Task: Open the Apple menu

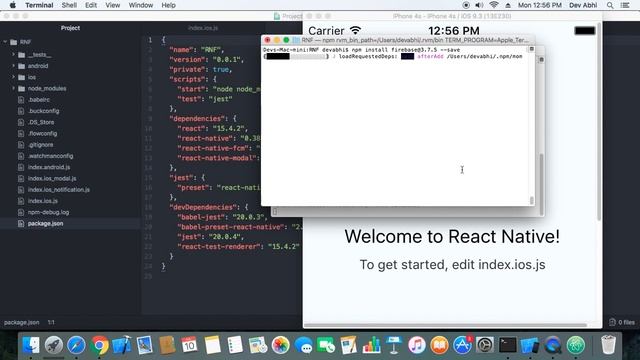Action: pyautogui.click(x=12, y=5)
